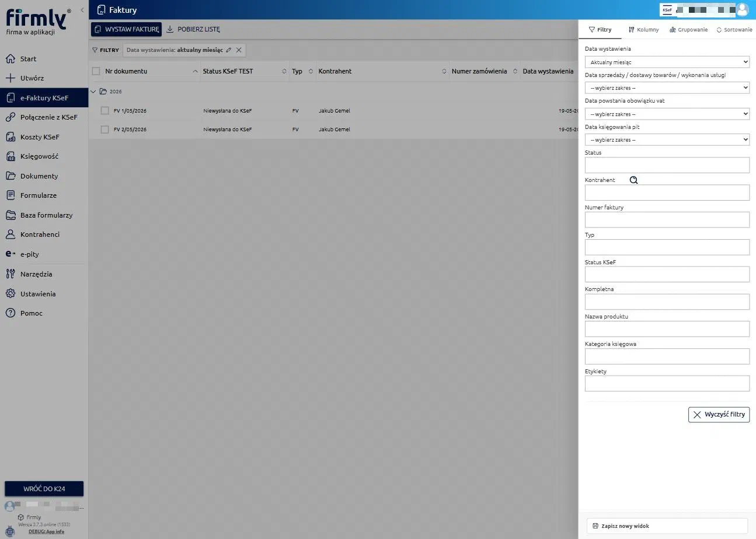
Task: Click the firmly logo
Action: coord(37,21)
